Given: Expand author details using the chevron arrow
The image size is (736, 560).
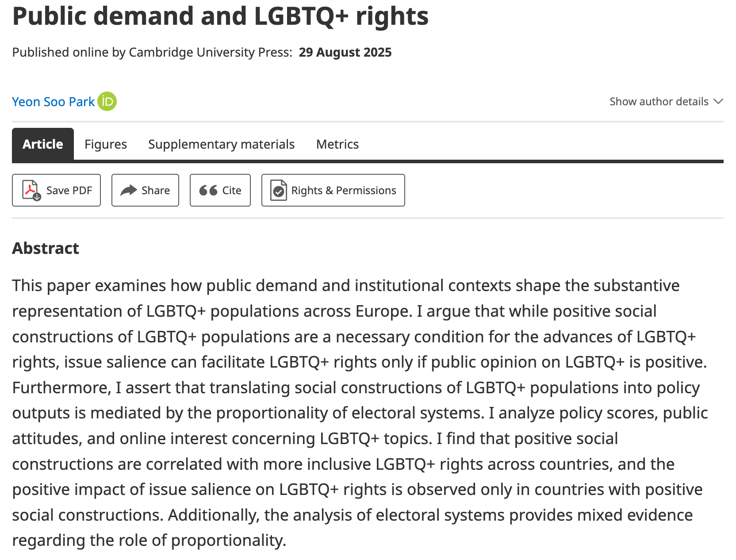Looking at the screenshot, I should click(x=718, y=101).
